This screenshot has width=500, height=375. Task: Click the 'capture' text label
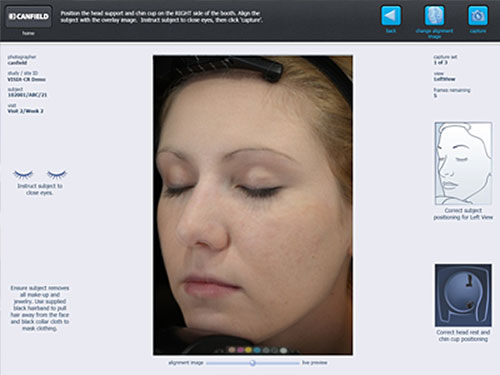click(x=478, y=31)
